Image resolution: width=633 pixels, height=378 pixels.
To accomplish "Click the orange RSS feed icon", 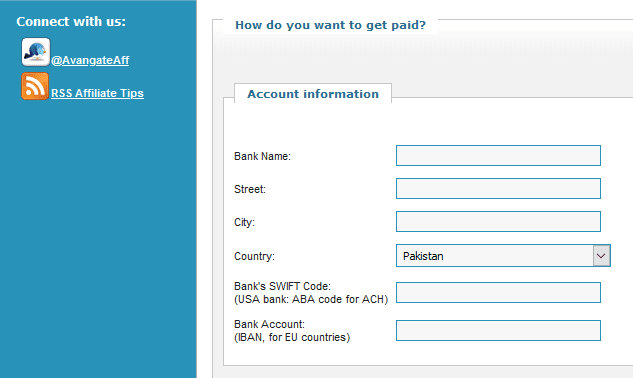I will tap(35, 86).
